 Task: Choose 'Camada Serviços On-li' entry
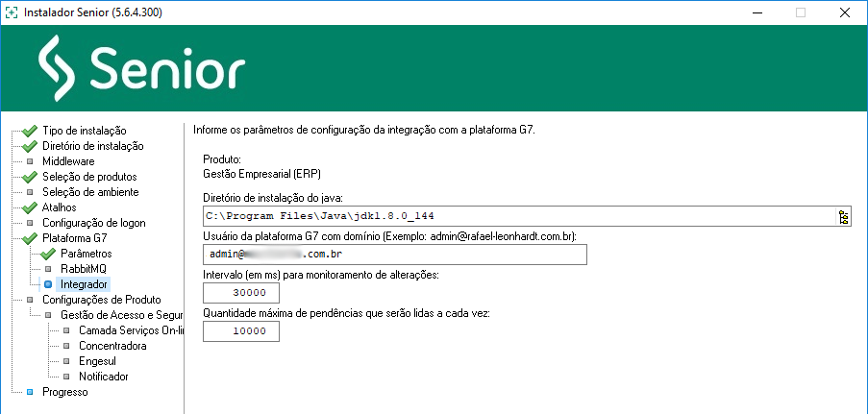click(x=131, y=330)
